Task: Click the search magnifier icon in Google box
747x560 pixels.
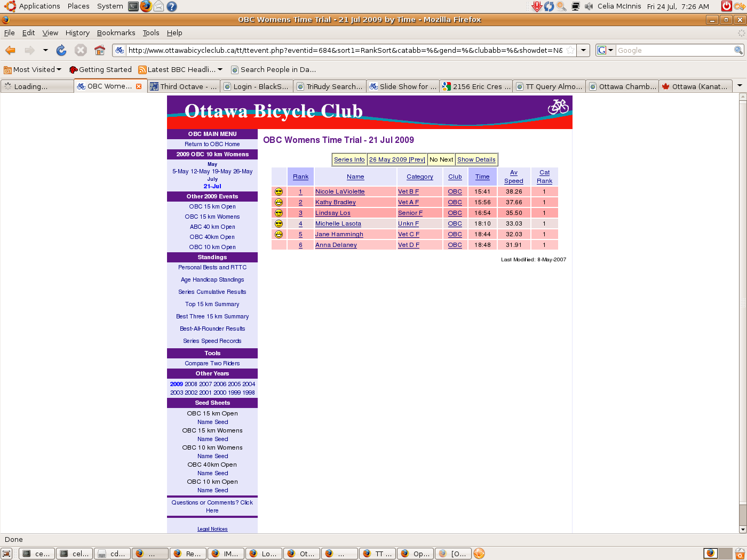Action: pos(738,50)
